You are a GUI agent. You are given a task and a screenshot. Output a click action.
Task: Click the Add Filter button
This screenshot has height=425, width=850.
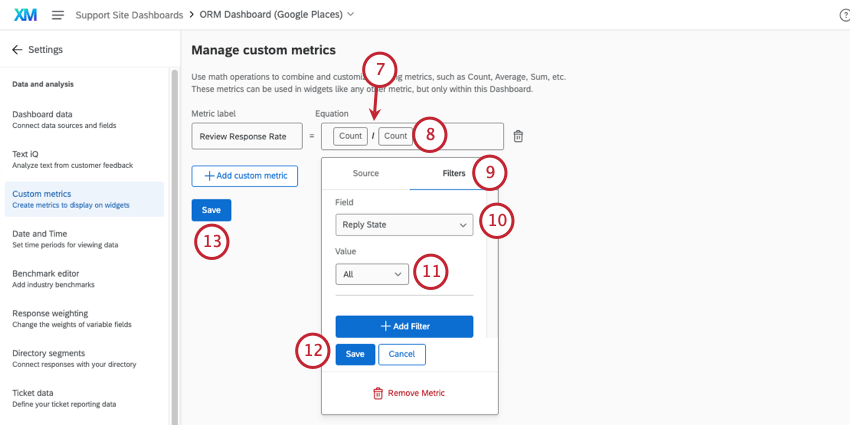[x=404, y=327]
